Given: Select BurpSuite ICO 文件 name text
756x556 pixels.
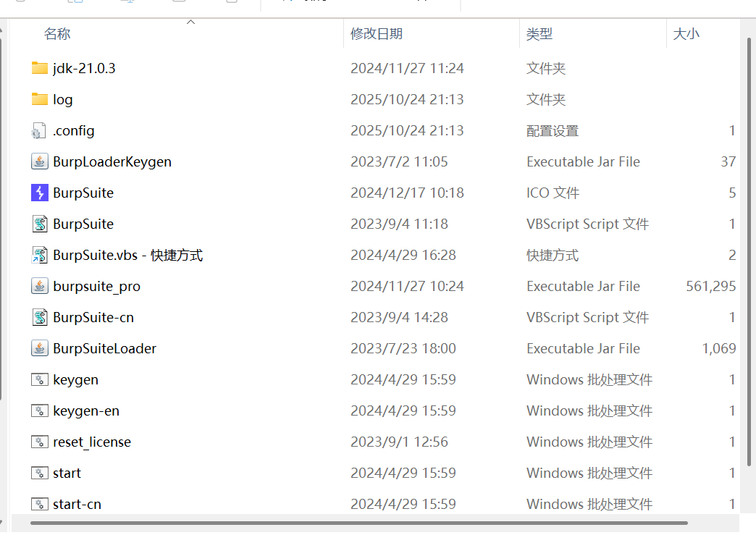Looking at the screenshot, I should click(x=83, y=193).
